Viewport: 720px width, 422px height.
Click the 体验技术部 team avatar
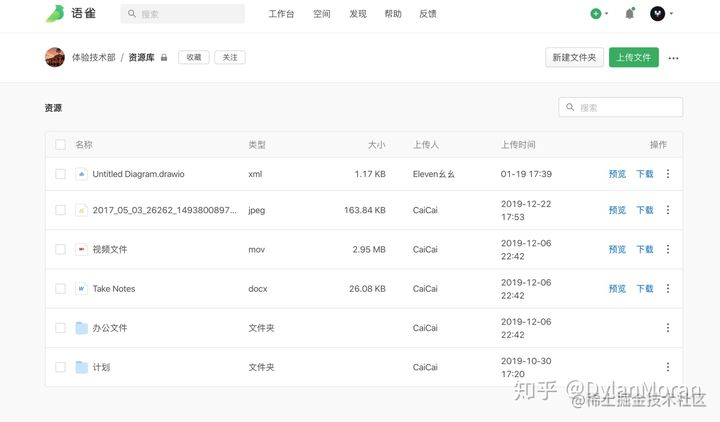point(55,57)
